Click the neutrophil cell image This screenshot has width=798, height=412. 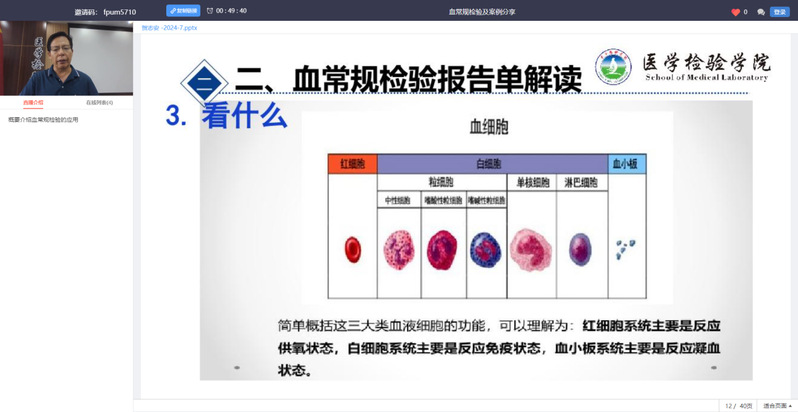click(398, 247)
